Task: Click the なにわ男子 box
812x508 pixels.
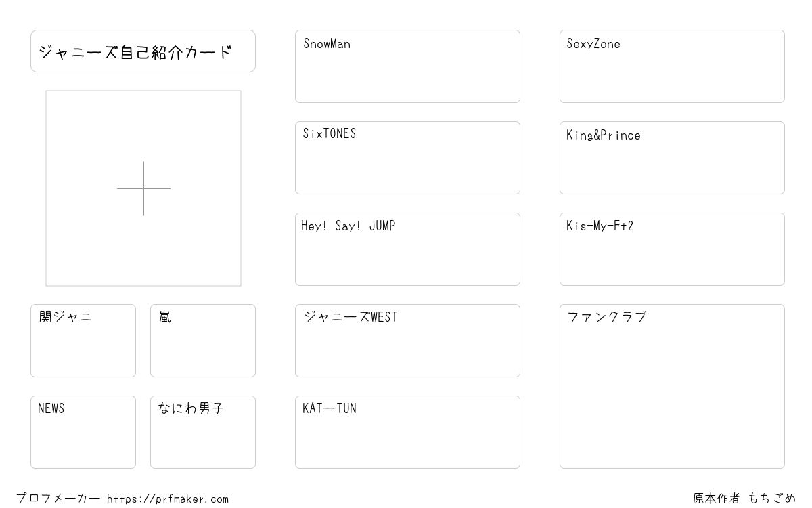Action: [203, 432]
